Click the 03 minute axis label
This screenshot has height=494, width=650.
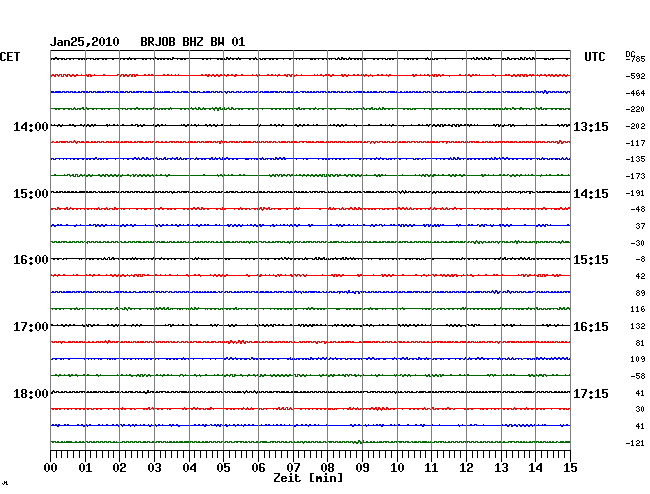154,468
